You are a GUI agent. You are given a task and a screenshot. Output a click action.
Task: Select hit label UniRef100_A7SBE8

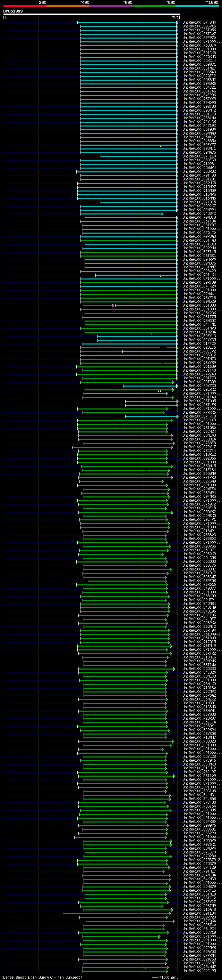199,443
